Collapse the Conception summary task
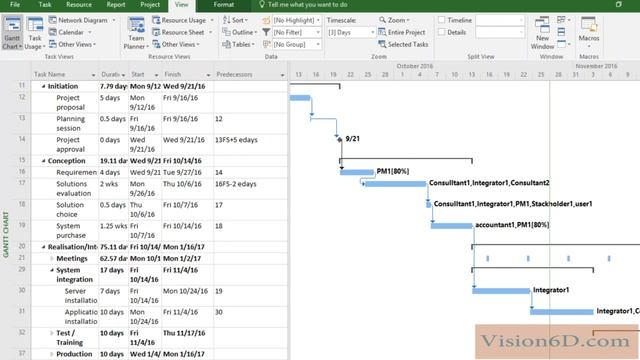The image size is (640, 360). click(43, 161)
